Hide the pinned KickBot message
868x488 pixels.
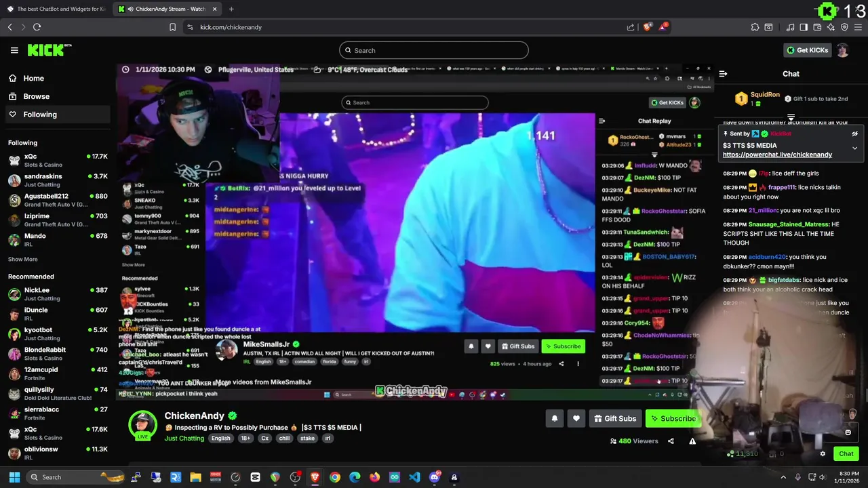point(855,134)
